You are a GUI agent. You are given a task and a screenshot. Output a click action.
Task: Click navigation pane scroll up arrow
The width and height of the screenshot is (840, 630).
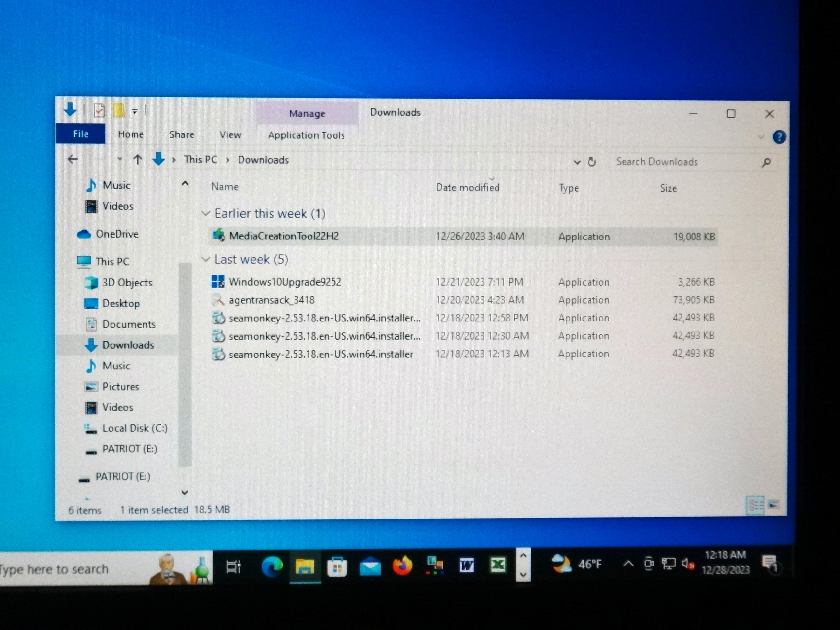[x=185, y=184]
